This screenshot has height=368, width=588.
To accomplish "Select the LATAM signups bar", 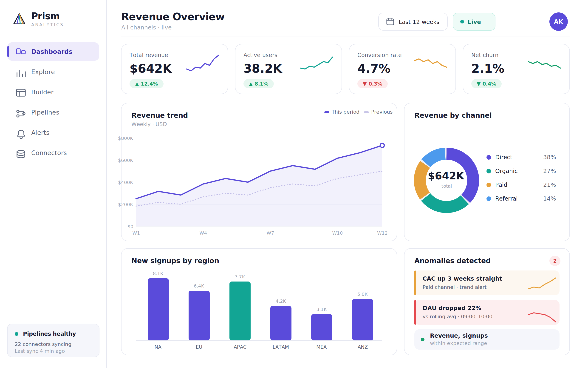I will [x=281, y=323].
